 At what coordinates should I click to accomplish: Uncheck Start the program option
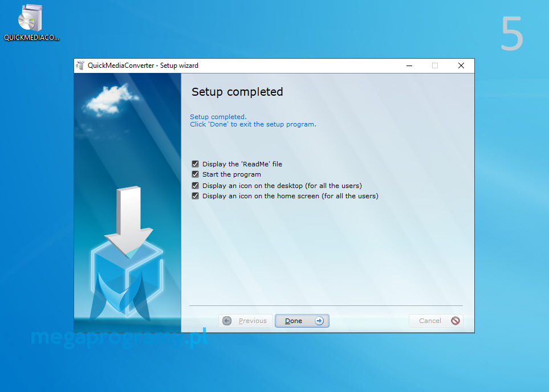pos(195,174)
